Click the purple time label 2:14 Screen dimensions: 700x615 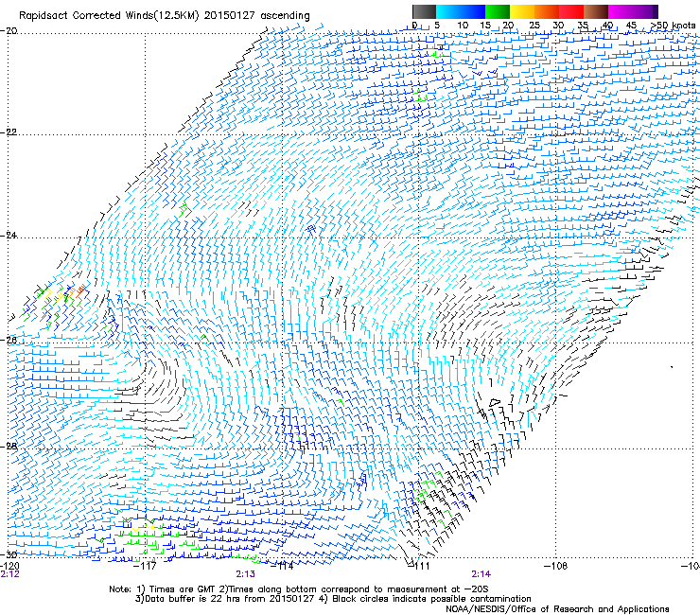click(481, 574)
